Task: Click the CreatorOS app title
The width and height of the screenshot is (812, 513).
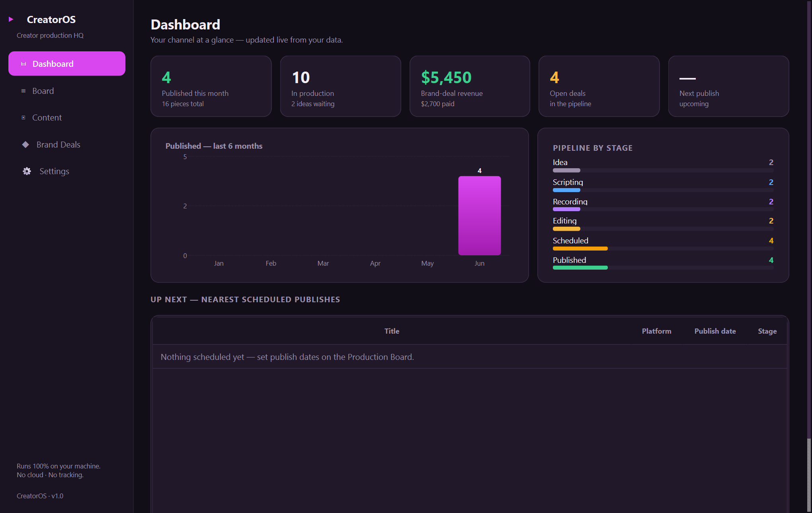Action: pyautogui.click(x=51, y=19)
